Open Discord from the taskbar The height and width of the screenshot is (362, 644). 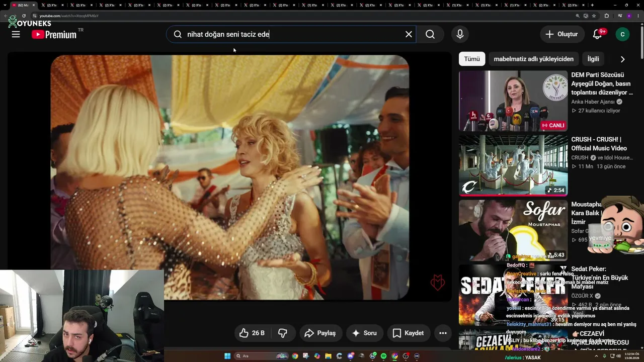[x=350, y=356]
